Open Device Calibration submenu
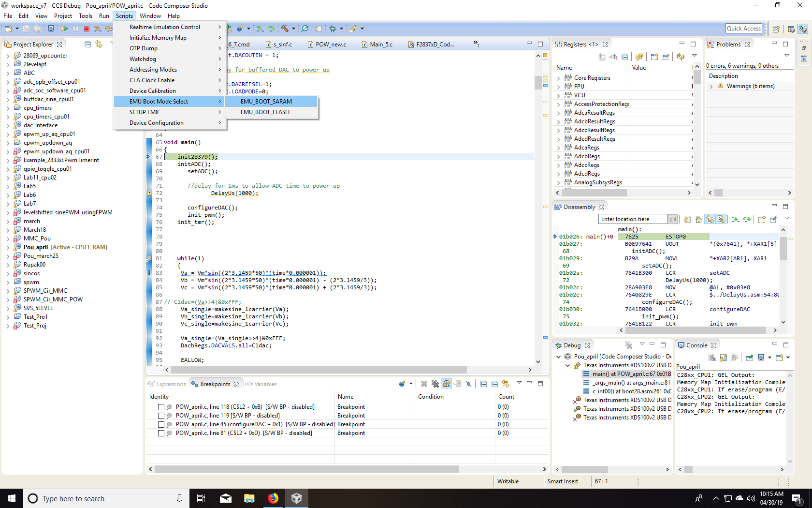This screenshot has height=508, width=812. (x=170, y=91)
